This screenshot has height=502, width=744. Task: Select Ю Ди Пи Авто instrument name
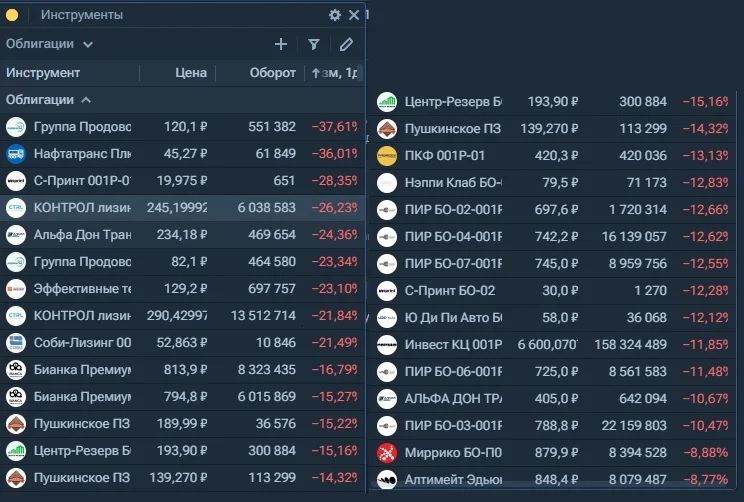coord(453,318)
